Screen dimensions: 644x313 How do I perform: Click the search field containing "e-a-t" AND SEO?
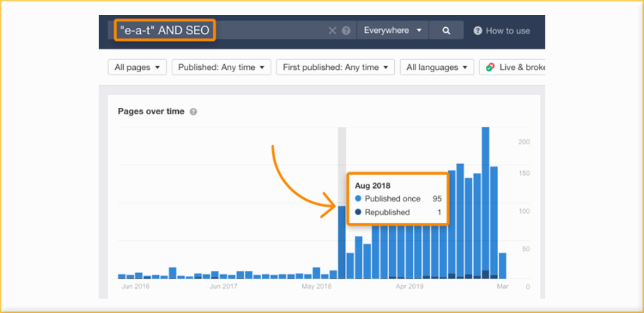coord(233,30)
